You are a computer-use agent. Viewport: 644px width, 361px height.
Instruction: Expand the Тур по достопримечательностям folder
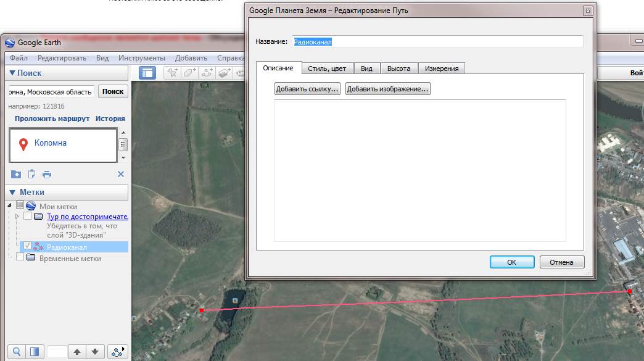[x=17, y=217]
